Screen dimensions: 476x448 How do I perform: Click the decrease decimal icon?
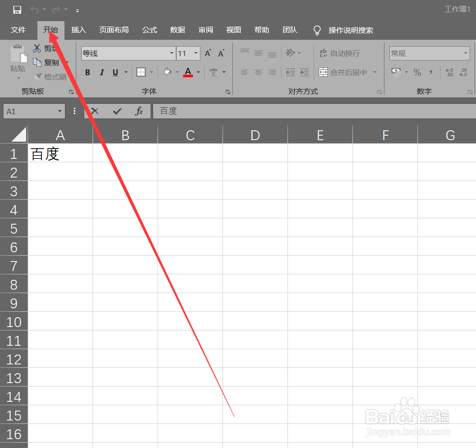(x=463, y=72)
